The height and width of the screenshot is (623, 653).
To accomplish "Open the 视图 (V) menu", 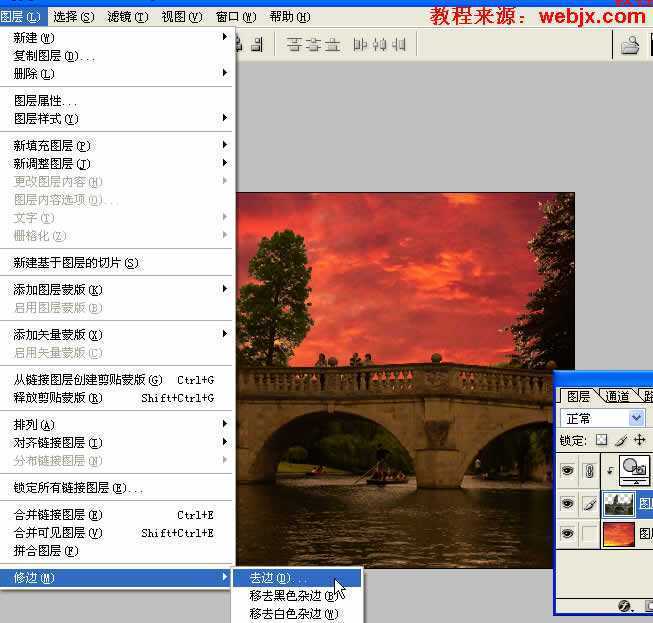I will pos(182,17).
